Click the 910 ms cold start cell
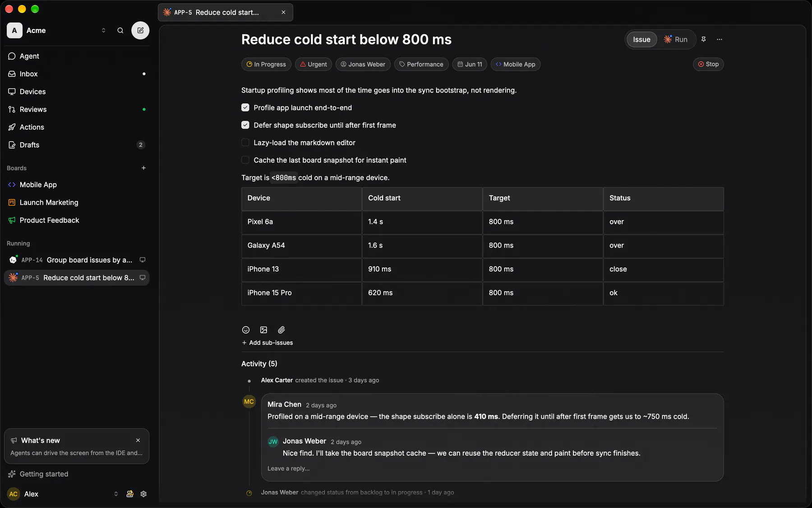812x508 pixels. (422, 269)
